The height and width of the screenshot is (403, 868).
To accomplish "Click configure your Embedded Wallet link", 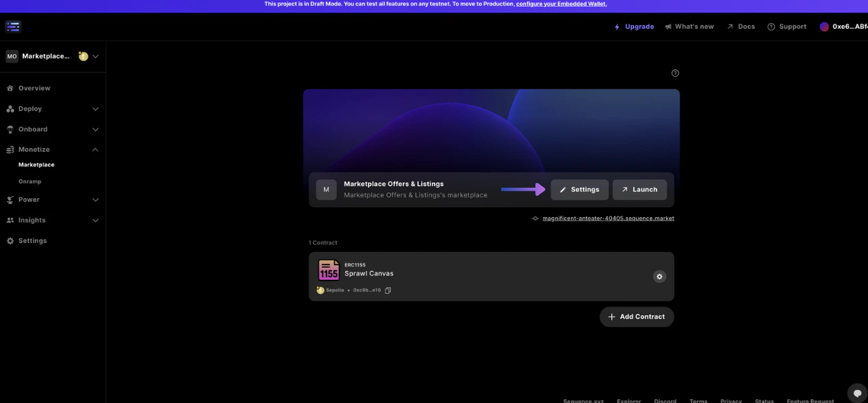I will pyautogui.click(x=561, y=4).
